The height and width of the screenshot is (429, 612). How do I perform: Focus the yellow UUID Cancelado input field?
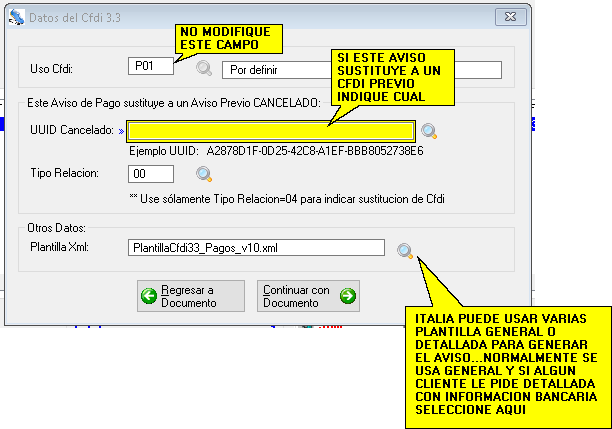270,131
